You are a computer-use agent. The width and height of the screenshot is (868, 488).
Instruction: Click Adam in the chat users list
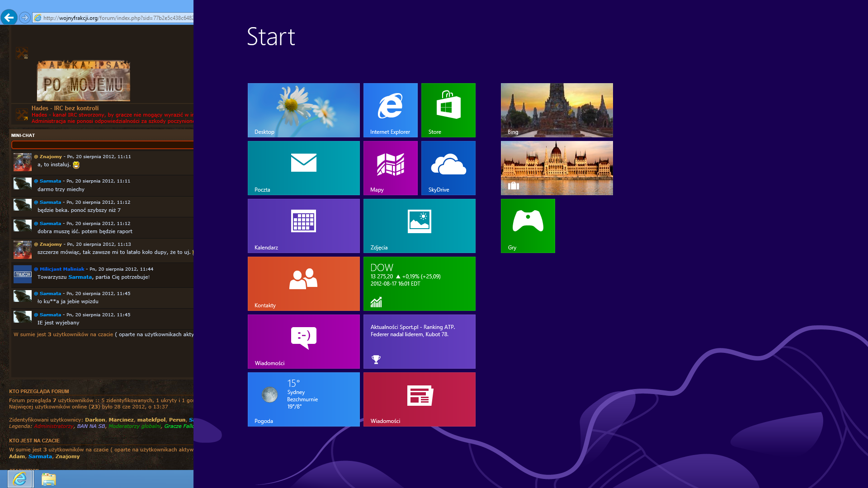[x=17, y=456]
